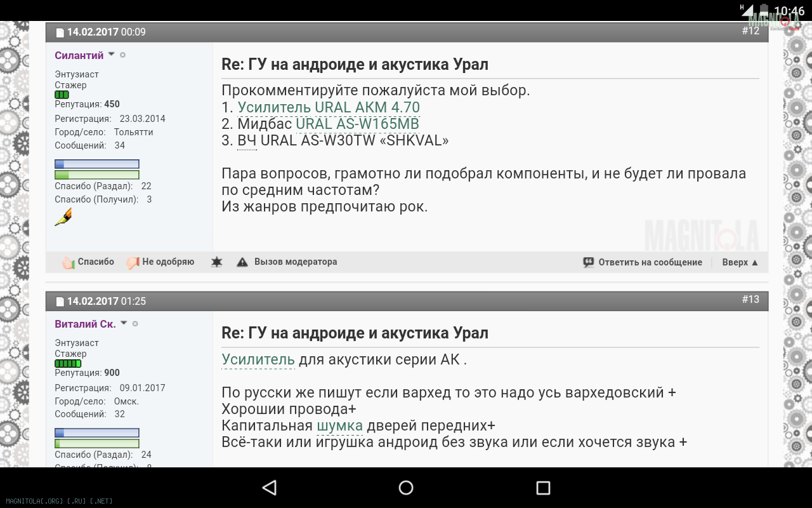
Task: Tap the Android back navigation button
Action: pos(270,488)
